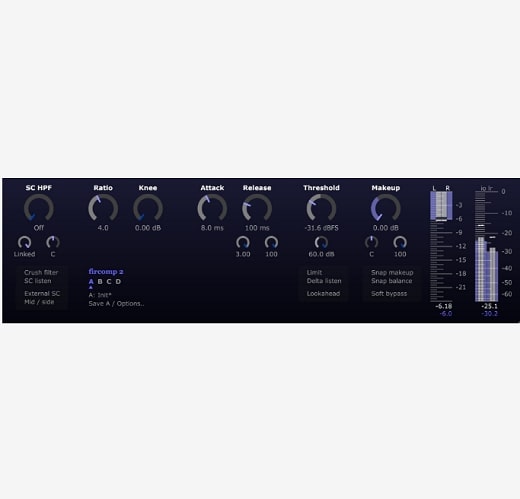The width and height of the screenshot is (520, 499).
Task: Click the Release knob at 100 ms
Action: point(257,208)
